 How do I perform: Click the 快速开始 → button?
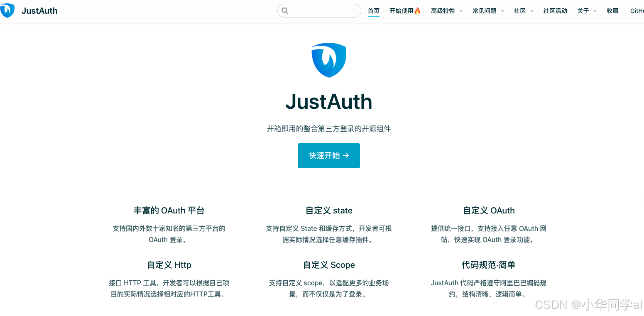pos(329,156)
